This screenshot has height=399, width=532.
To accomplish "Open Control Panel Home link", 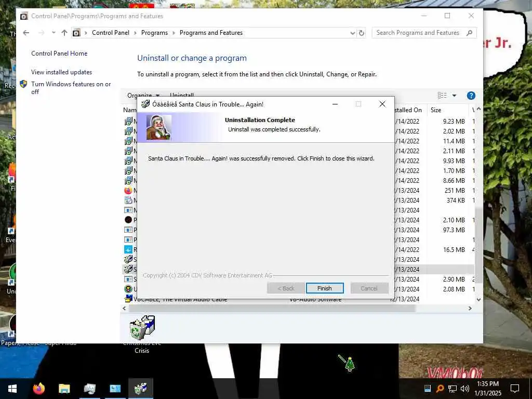I will tap(59, 54).
